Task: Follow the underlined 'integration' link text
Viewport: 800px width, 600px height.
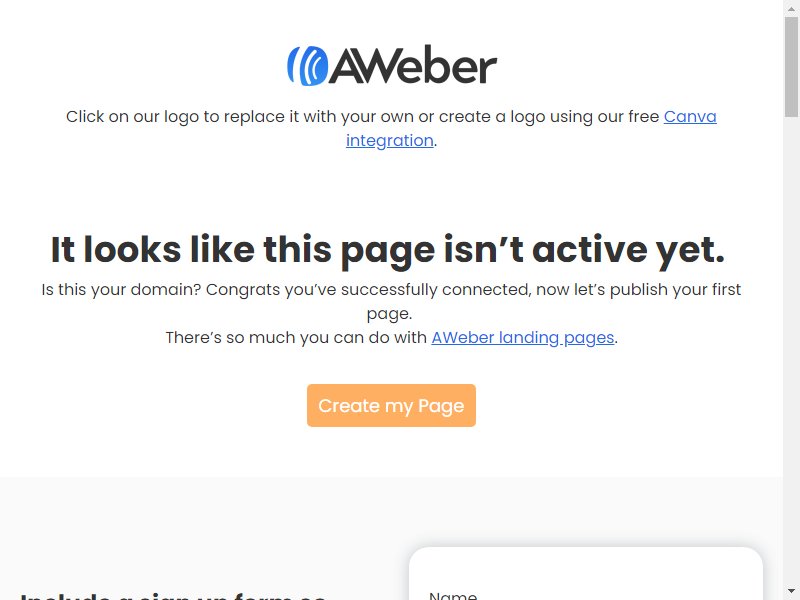Action: [390, 140]
